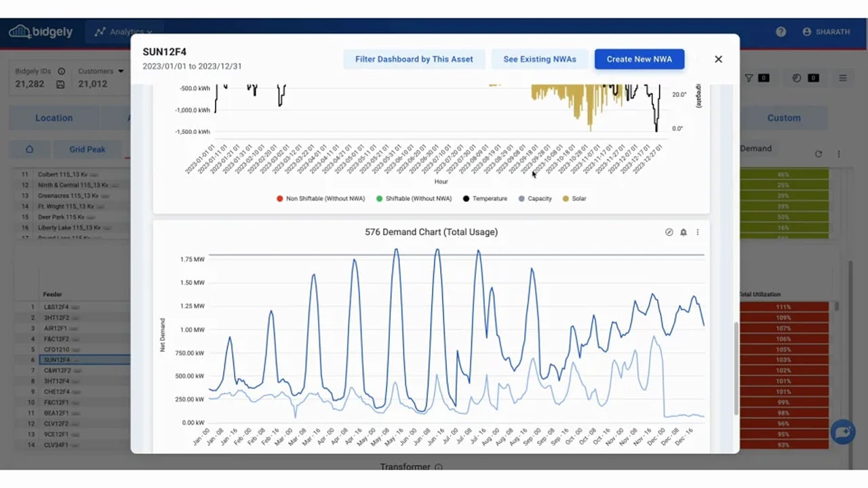Open the chat support bubble icon
Screen dimensions: 868x488
(842, 432)
